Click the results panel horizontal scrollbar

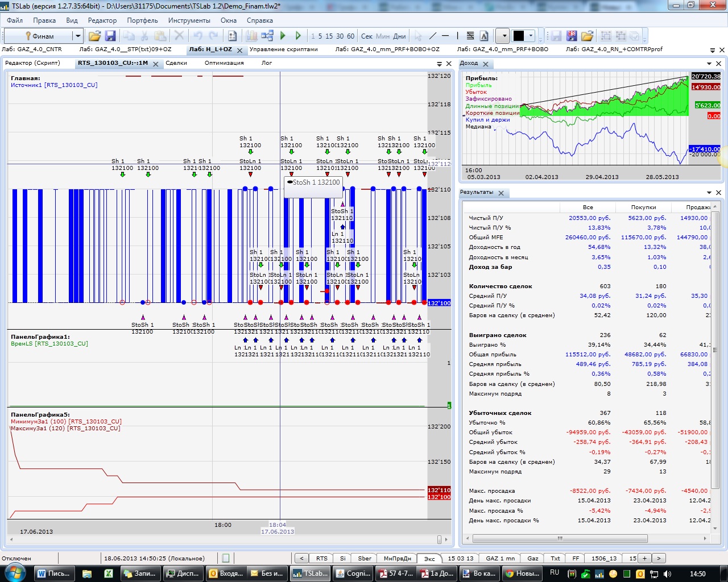(x=560, y=538)
